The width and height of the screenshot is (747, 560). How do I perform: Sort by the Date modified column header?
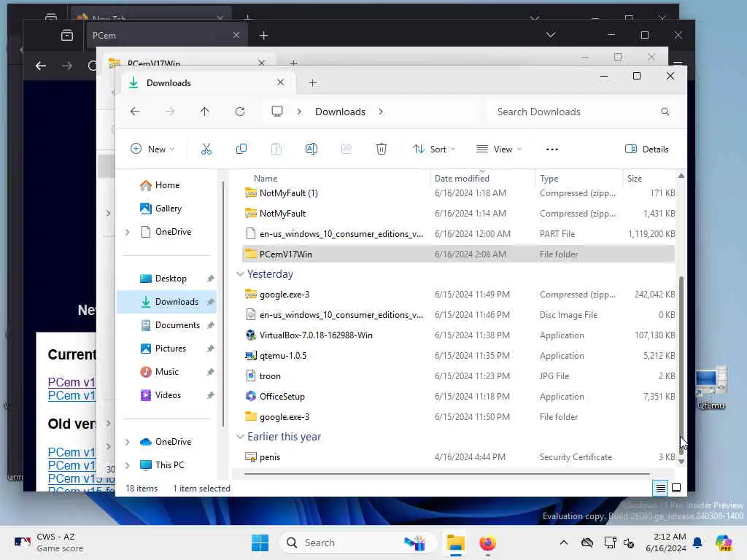pos(462,178)
